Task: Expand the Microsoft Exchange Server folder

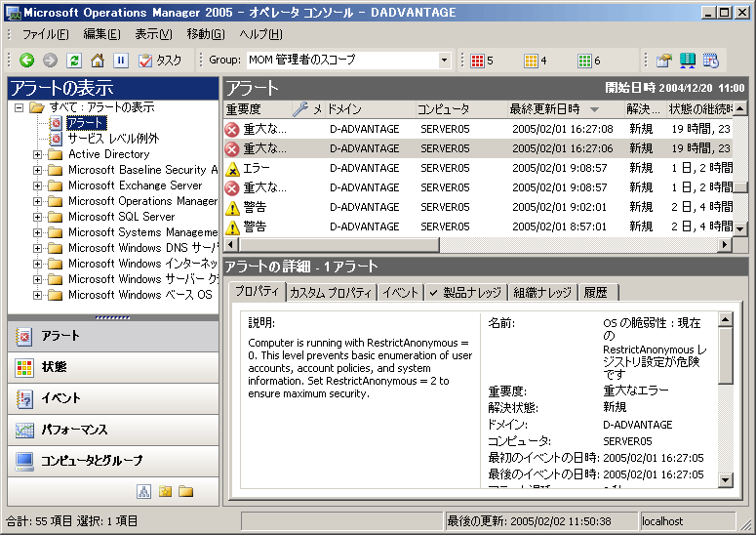Action: pyautogui.click(x=37, y=185)
